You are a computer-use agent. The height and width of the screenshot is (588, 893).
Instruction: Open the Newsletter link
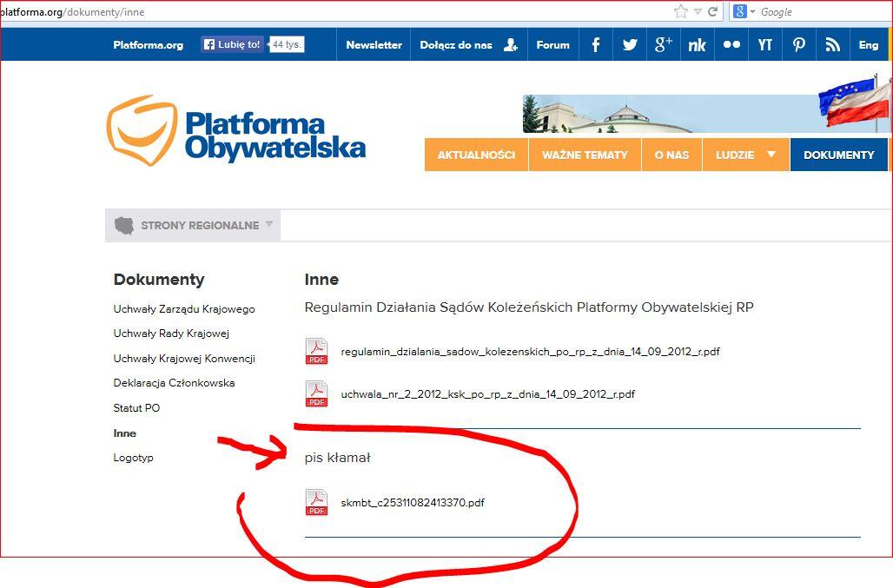coord(374,45)
